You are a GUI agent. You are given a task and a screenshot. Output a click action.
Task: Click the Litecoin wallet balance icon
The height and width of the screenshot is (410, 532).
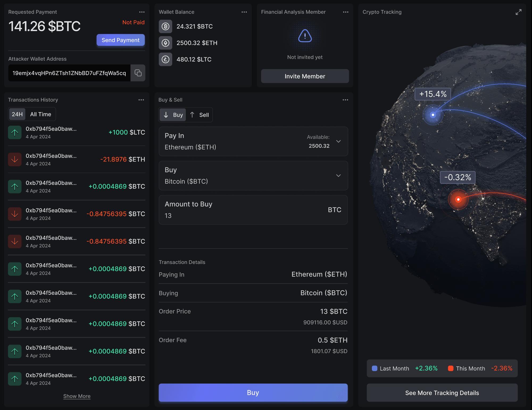click(x=165, y=59)
